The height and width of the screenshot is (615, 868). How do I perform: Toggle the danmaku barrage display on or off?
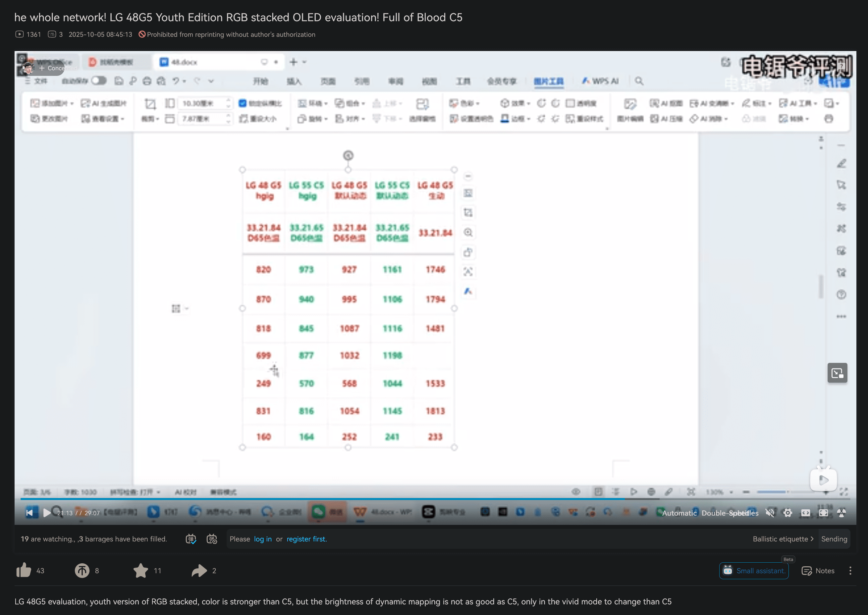[x=191, y=539]
